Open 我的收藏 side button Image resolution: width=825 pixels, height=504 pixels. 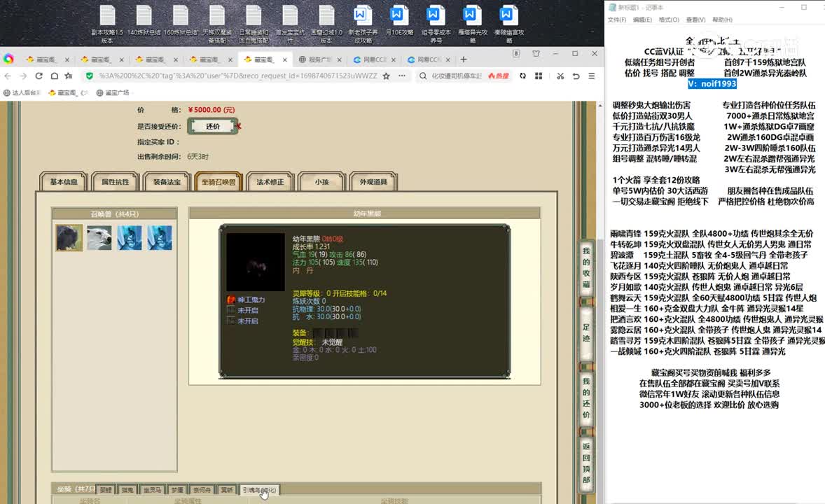pyautogui.click(x=586, y=268)
